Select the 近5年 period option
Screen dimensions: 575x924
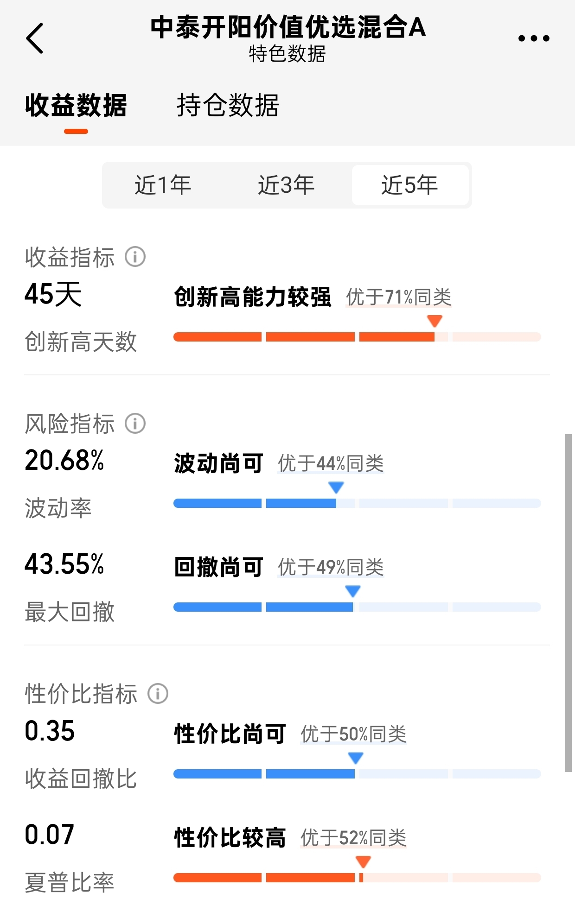409,185
